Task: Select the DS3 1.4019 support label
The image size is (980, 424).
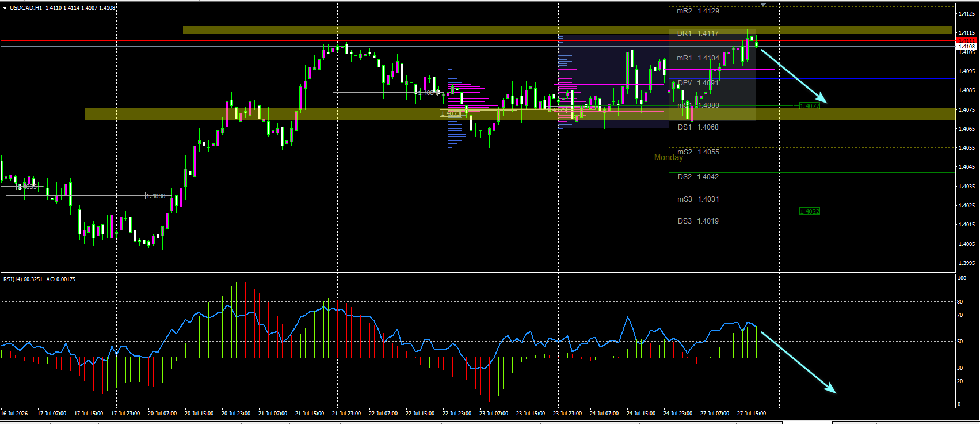Action: (x=698, y=221)
